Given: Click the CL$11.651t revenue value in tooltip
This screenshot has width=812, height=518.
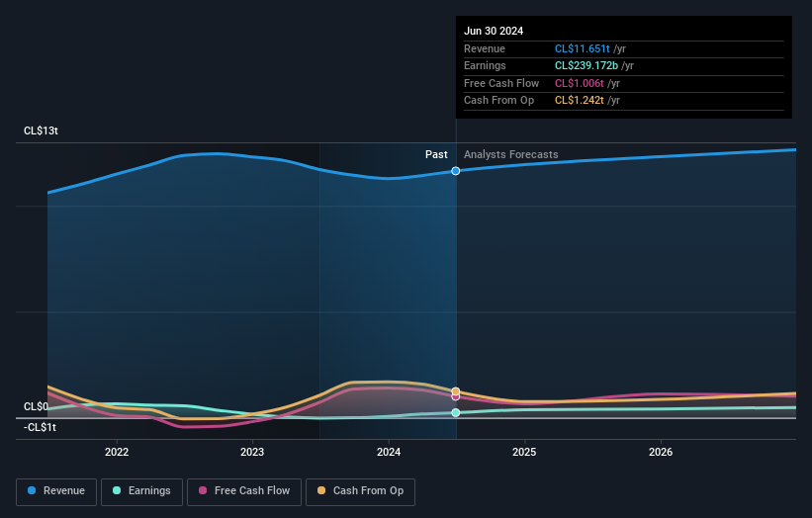Looking at the screenshot, I should (583, 48).
